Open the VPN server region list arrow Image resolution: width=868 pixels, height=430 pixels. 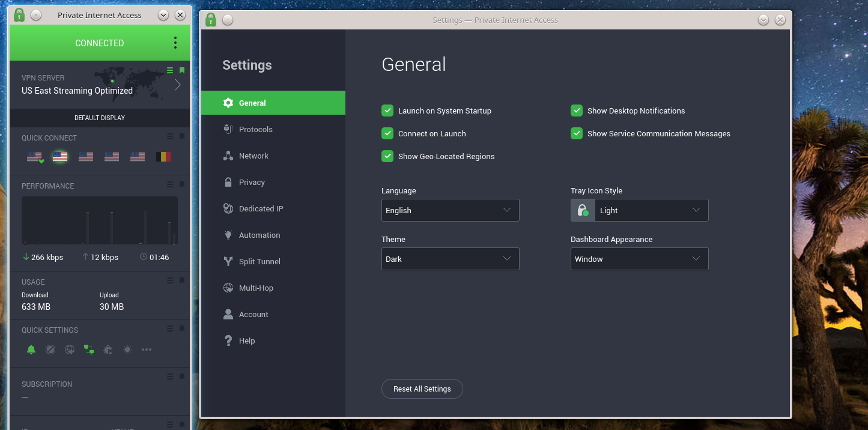178,85
